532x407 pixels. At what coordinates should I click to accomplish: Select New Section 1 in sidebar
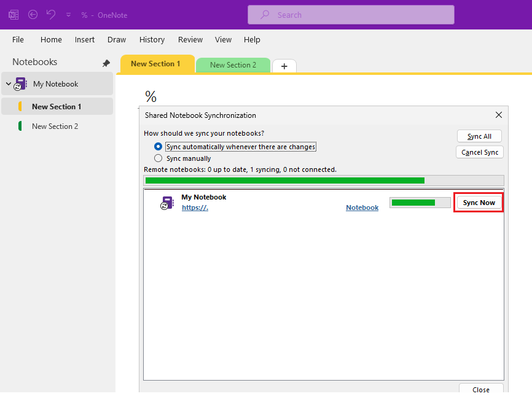(57, 106)
